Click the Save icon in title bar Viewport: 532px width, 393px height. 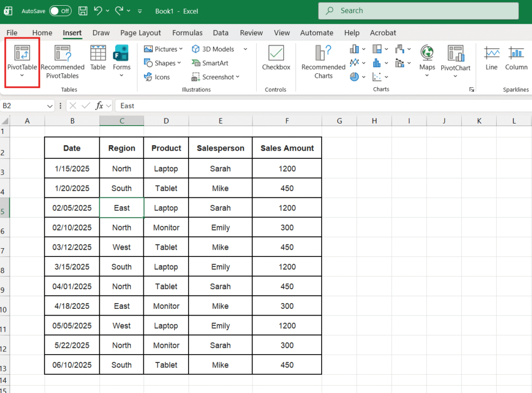coord(83,11)
